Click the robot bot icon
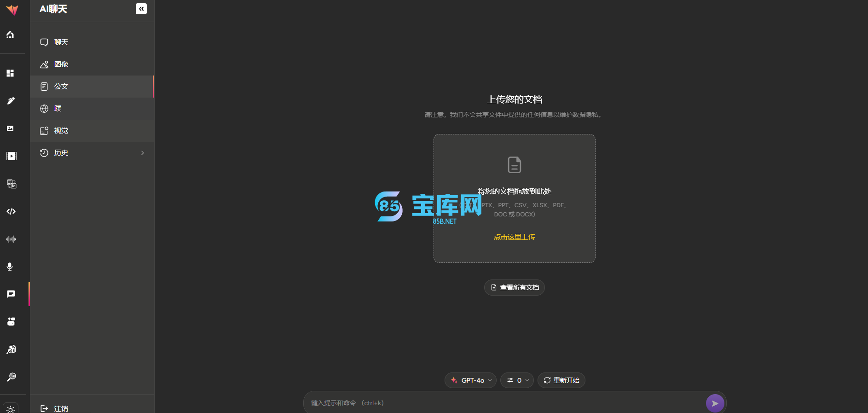 pos(11,322)
